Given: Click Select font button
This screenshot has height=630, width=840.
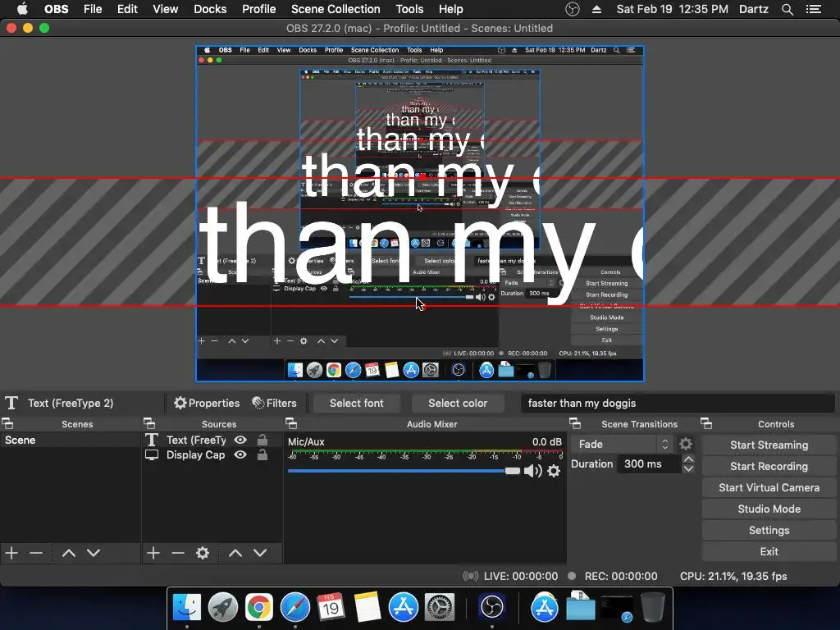Looking at the screenshot, I should pos(356,403).
